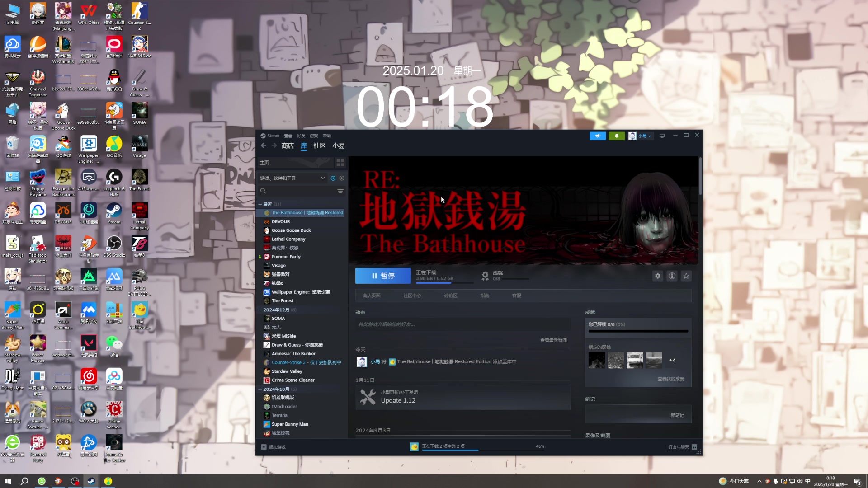The height and width of the screenshot is (488, 868).
Task: Go to the 商店 store tab
Action: click(x=288, y=145)
